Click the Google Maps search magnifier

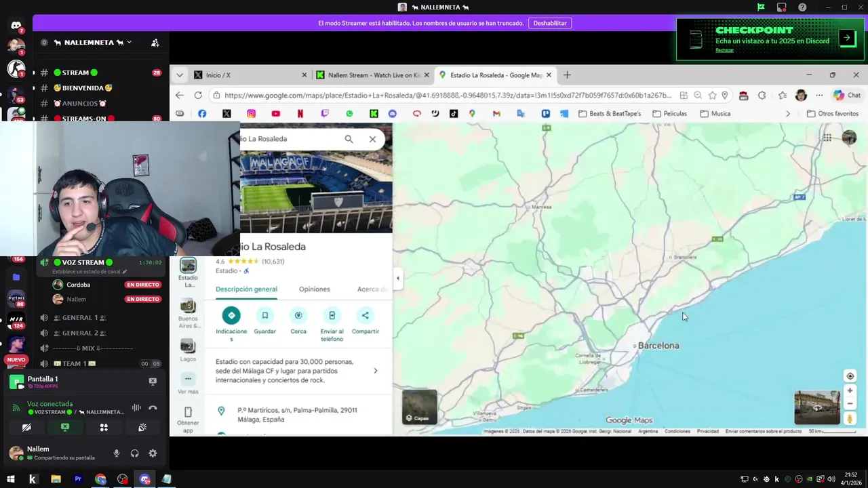[349, 139]
